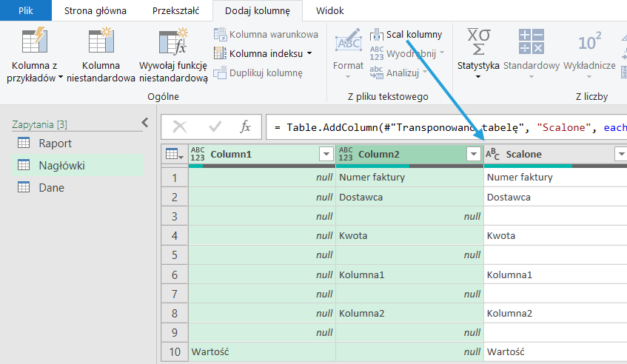Cancel formula edit with X button
Image resolution: width=627 pixels, height=364 pixels.
[x=180, y=127]
